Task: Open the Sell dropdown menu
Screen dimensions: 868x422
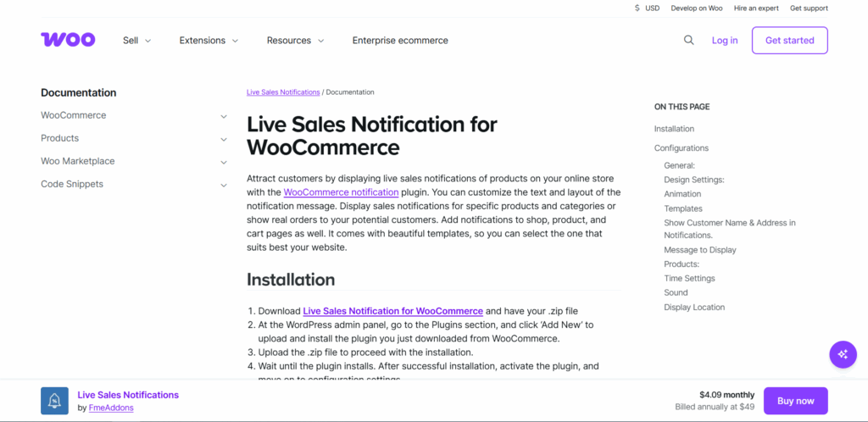Action: click(136, 41)
